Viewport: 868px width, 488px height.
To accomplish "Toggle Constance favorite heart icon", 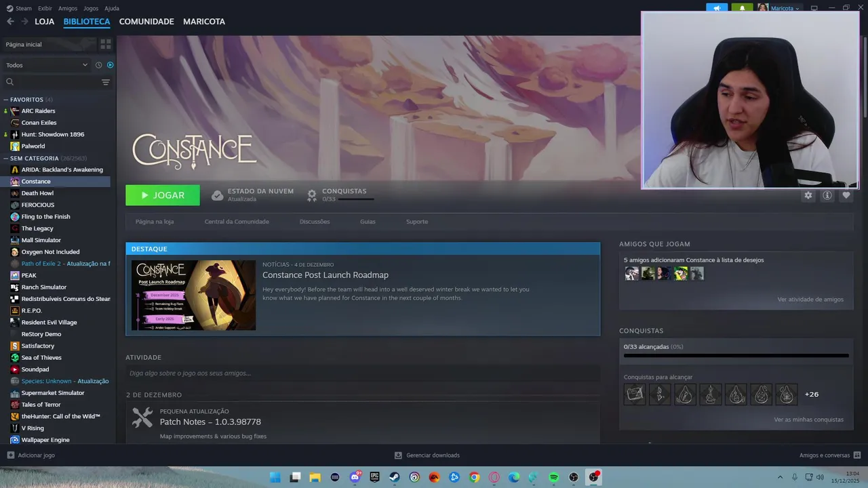I will (x=846, y=195).
